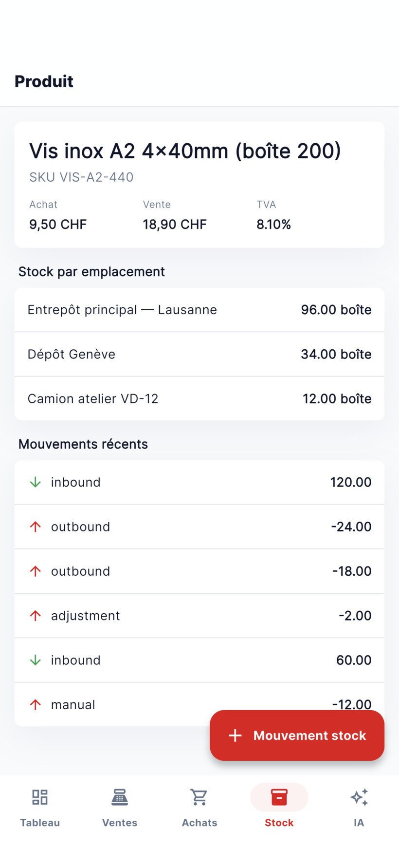Tap the -2.00 adjustment amount
Image resolution: width=399 pixels, height=868 pixels.
pos(355,616)
